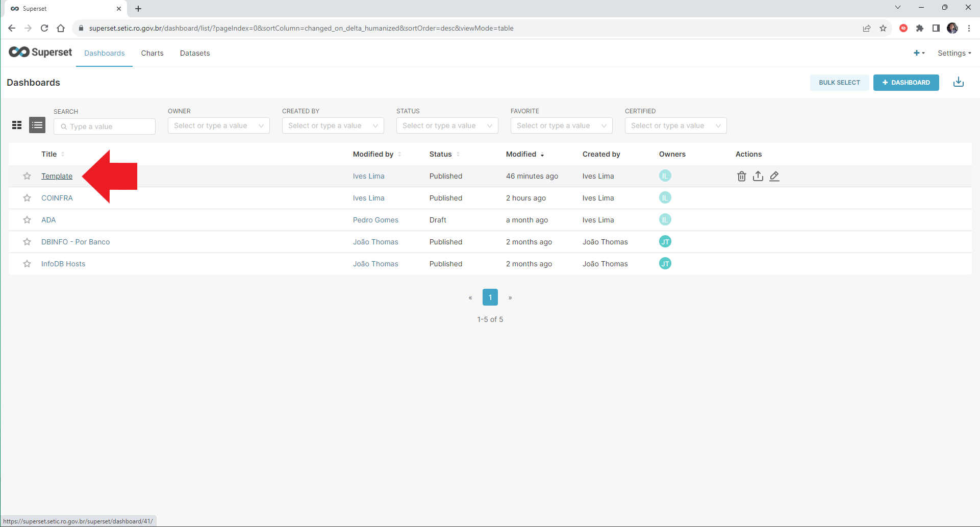
Task: Focus the dashboard search input
Action: pos(105,127)
